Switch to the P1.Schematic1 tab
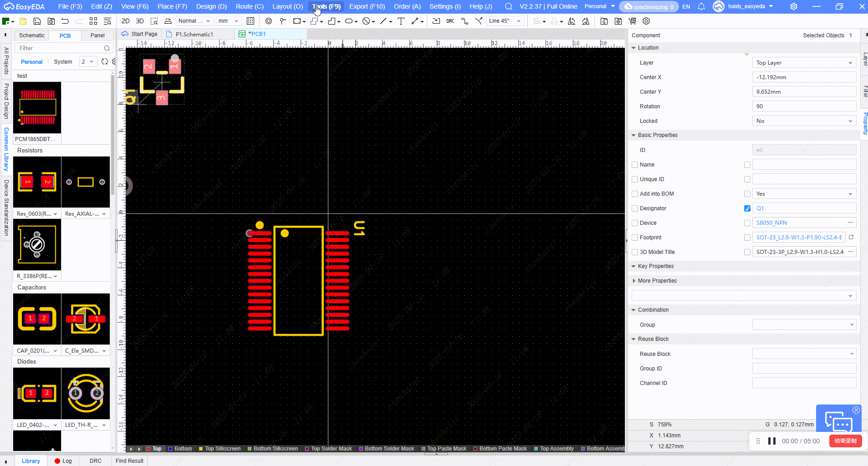This screenshot has width=868, height=466. 194,34
